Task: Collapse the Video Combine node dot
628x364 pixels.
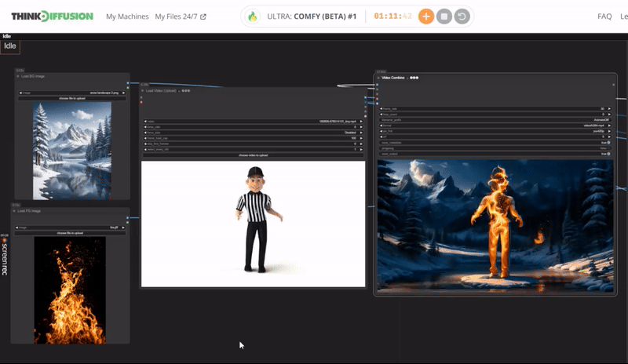Action: pyautogui.click(x=378, y=78)
